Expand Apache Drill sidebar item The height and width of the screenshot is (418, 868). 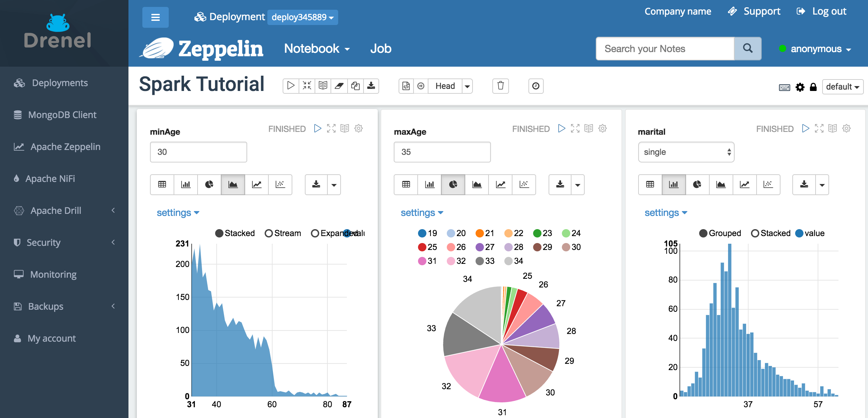tap(64, 210)
